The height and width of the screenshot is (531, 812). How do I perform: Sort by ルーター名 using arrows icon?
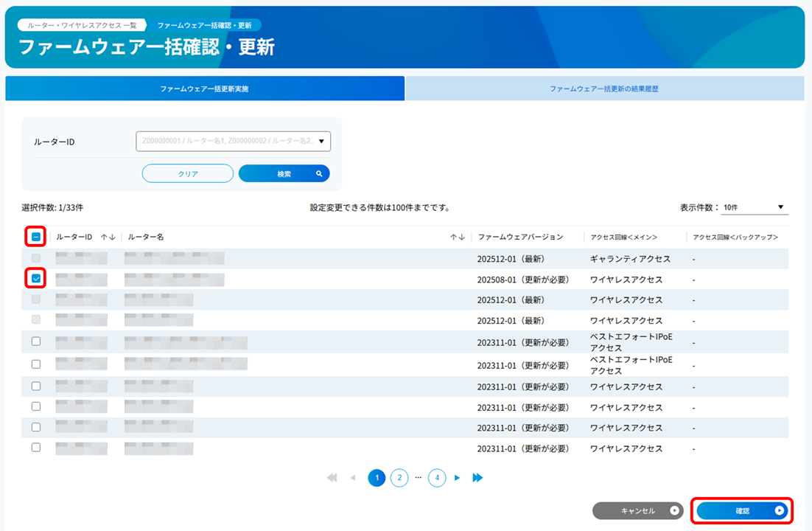tap(457, 237)
